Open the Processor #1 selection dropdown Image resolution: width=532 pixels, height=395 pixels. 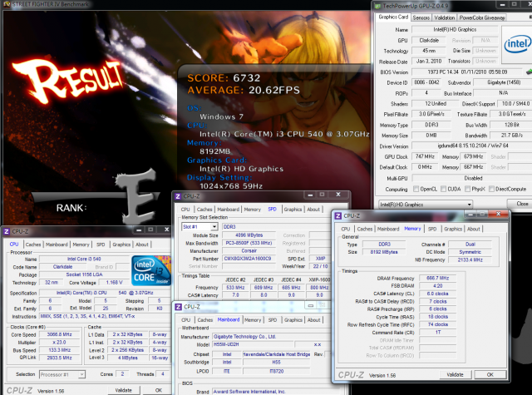point(62,375)
